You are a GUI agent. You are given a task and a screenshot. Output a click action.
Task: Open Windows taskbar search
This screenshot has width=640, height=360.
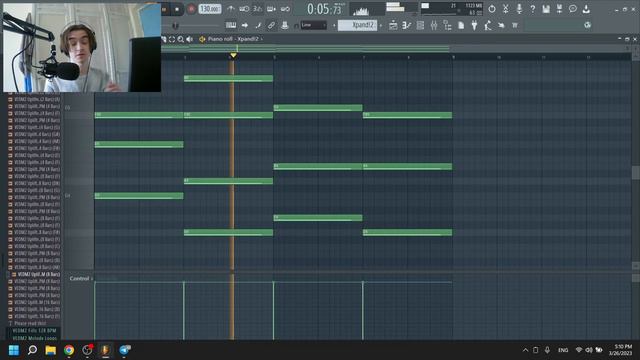[32, 350]
